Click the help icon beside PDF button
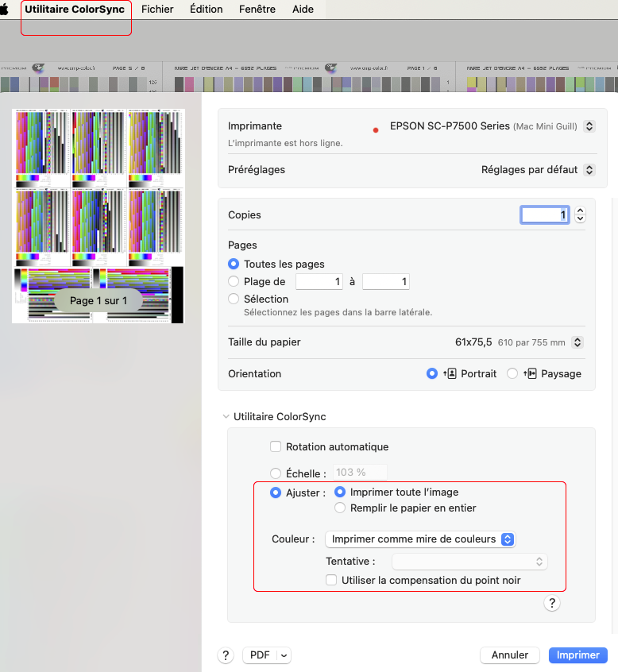The image size is (618, 672). point(226,655)
